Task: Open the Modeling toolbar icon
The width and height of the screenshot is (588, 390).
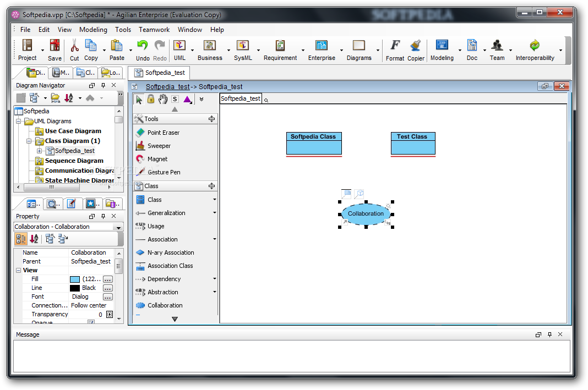Action: [442, 50]
